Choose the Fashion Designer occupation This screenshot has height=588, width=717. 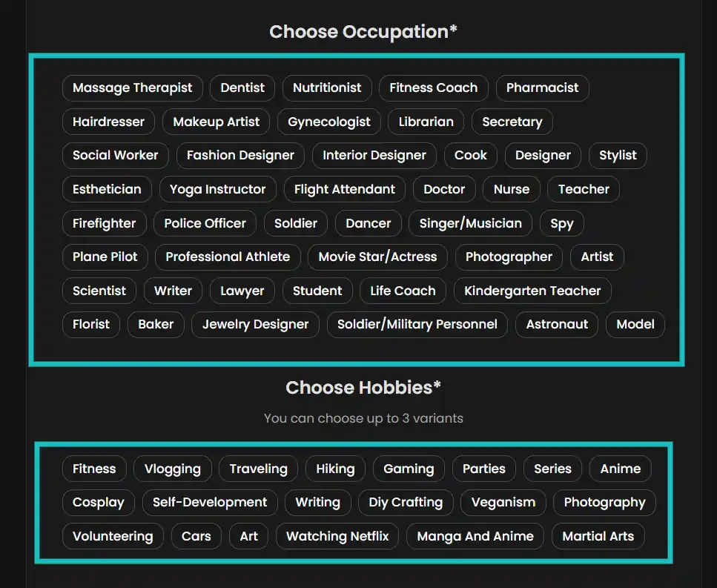(240, 155)
